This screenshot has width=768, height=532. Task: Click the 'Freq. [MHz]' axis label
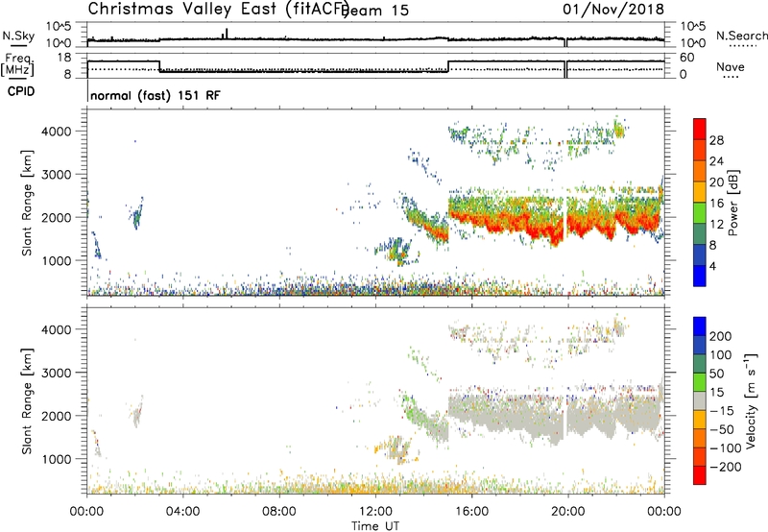point(18,64)
